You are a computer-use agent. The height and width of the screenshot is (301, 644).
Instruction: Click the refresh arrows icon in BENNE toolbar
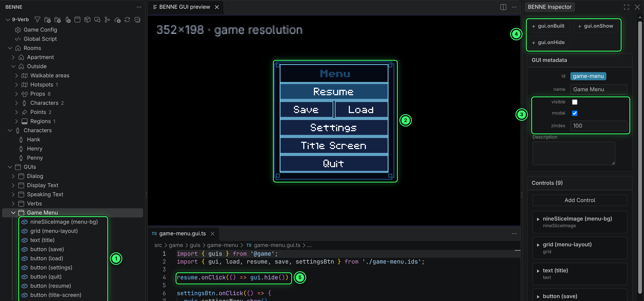point(127,20)
